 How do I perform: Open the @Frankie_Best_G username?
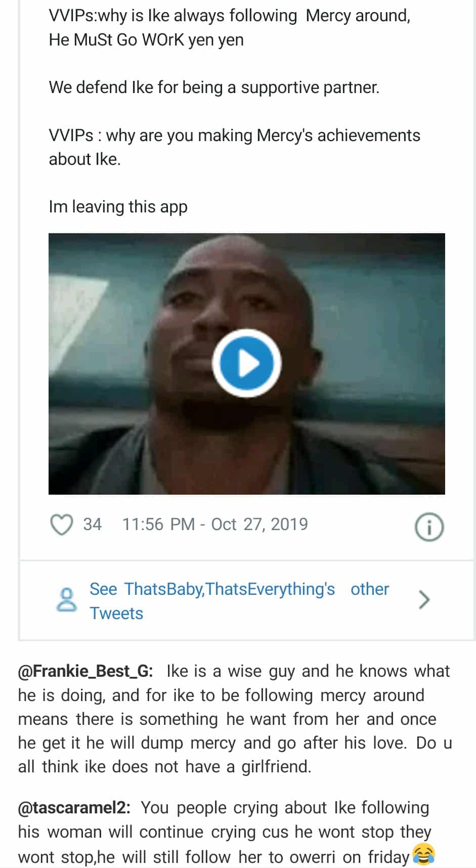85,671
